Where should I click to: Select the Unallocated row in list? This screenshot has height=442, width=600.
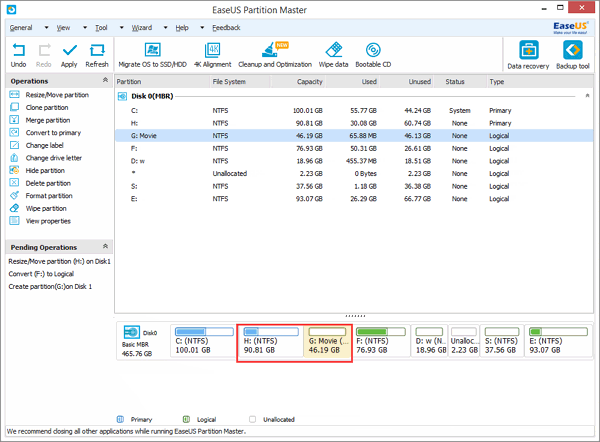354,174
